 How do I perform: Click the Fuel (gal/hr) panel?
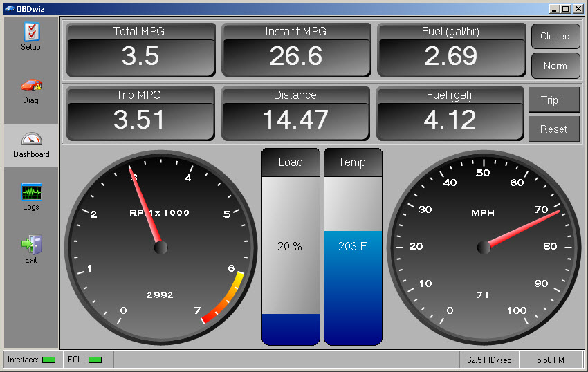coord(451,50)
